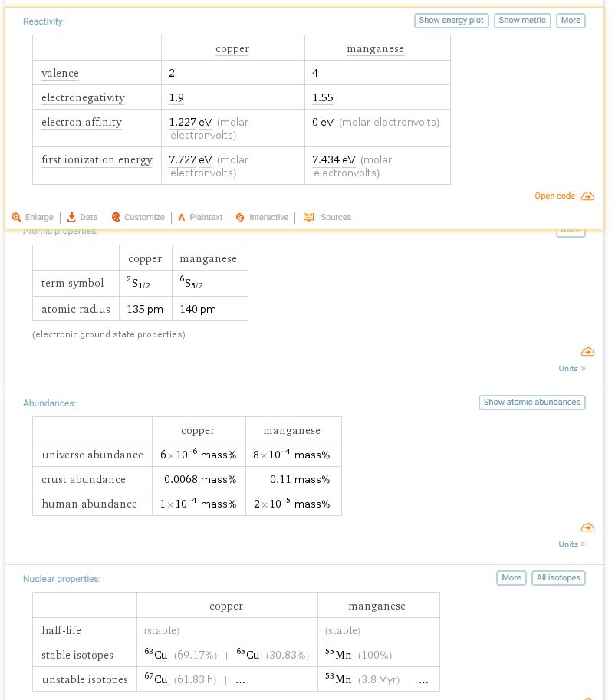Toggle Show atomic abundances
This screenshot has height=700, width=615.
pyautogui.click(x=531, y=403)
